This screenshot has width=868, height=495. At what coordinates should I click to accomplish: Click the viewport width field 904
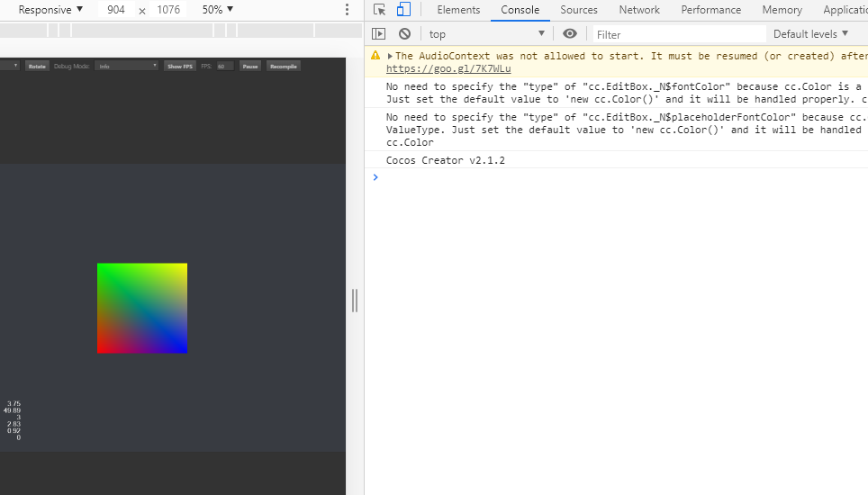[116, 10]
